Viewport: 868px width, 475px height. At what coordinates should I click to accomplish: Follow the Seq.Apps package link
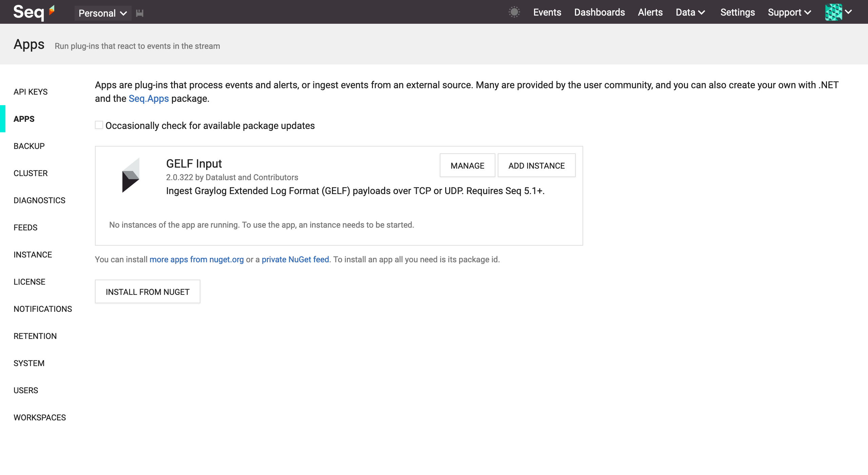(149, 98)
